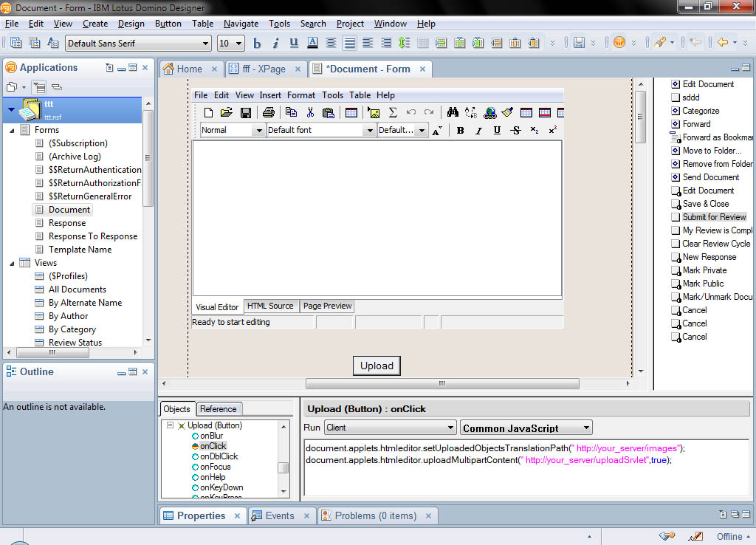Click the Find binoculars icon in the editor

(453, 112)
